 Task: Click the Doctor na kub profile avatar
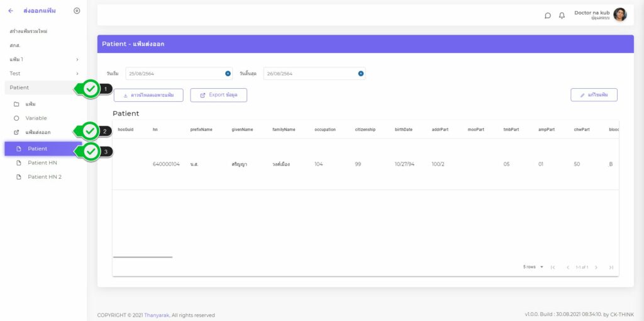click(619, 14)
